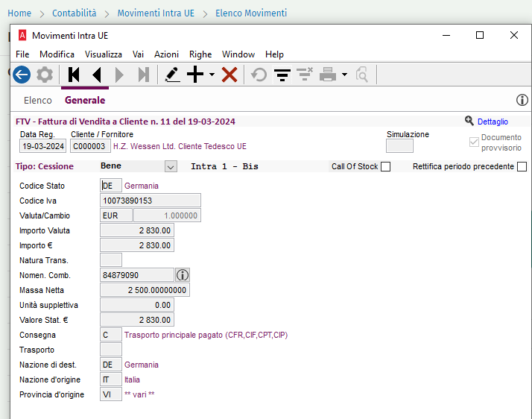Go to next record arrow
This screenshot has width=532, height=419.
(119, 75)
